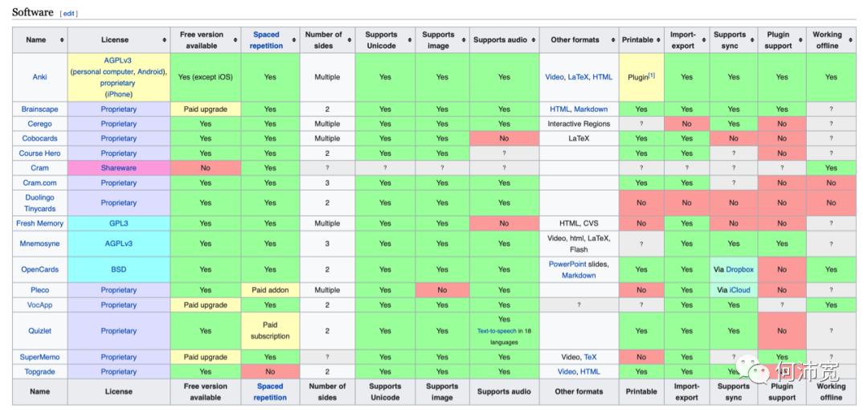The height and width of the screenshot is (410, 868).
Task: Open the footnote [1] next to Plugin
Action: click(651, 76)
